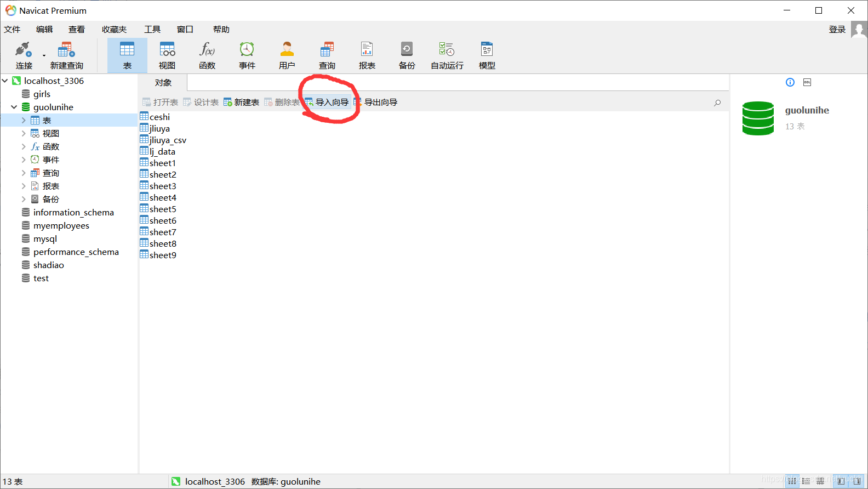This screenshot has width=868, height=489.
Task: Switch to the 对象 tab
Action: (163, 83)
